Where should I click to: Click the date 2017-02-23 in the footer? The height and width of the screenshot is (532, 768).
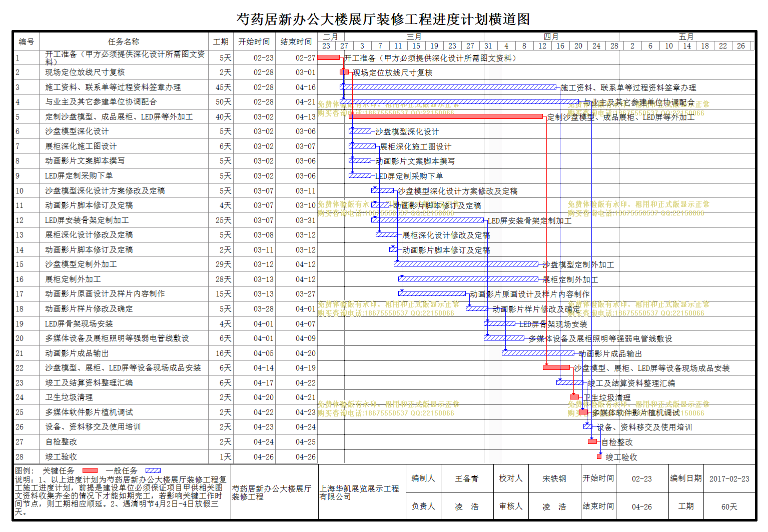pyautogui.click(x=729, y=478)
